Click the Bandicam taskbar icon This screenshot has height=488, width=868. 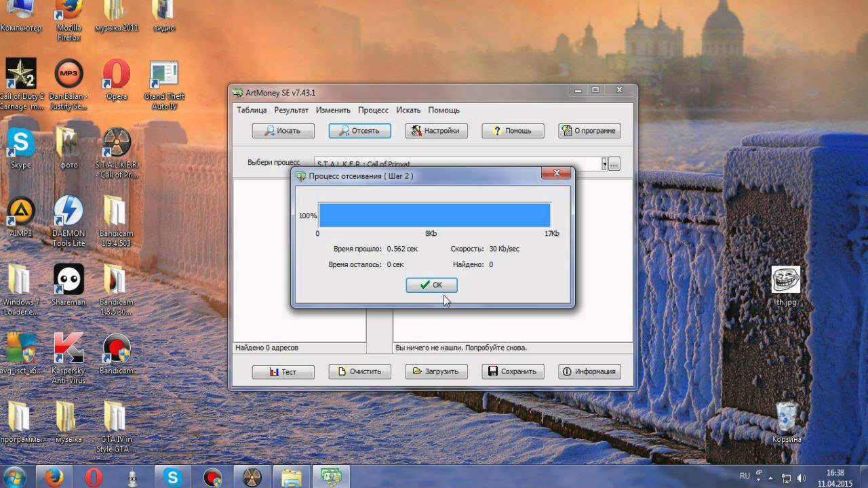pyautogui.click(x=212, y=477)
